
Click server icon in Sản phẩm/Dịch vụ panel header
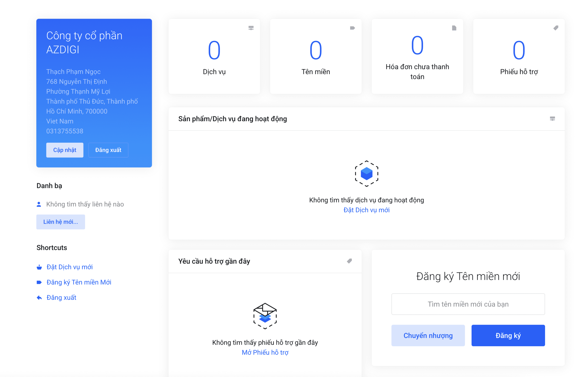[x=552, y=119]
